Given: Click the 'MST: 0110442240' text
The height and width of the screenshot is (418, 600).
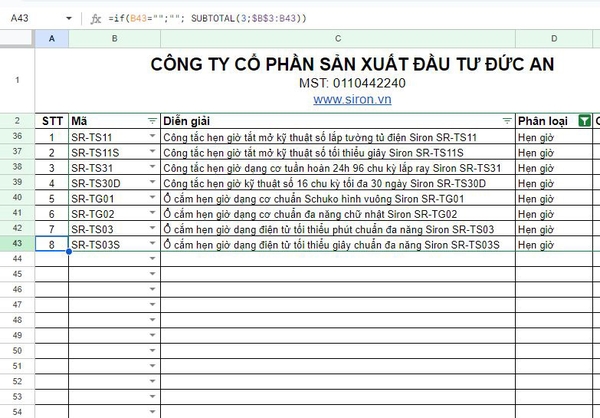Looking at the screenshot, I should [x=352, y=83].
